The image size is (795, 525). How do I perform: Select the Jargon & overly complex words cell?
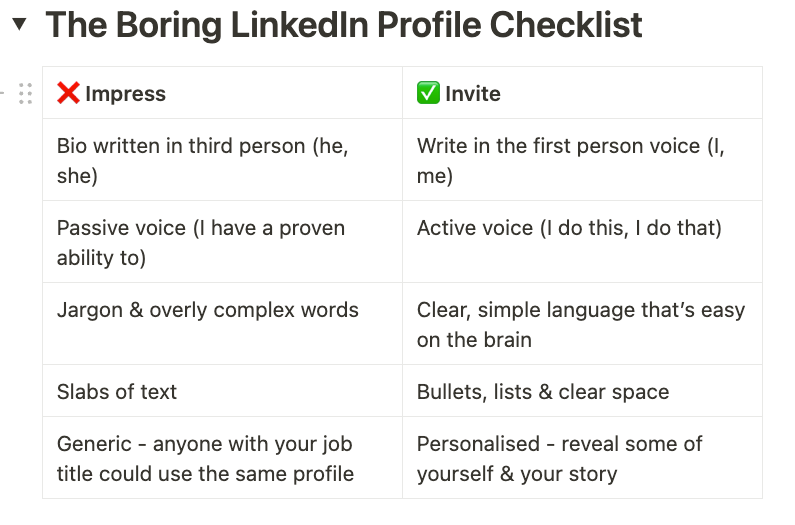(207, 310)
